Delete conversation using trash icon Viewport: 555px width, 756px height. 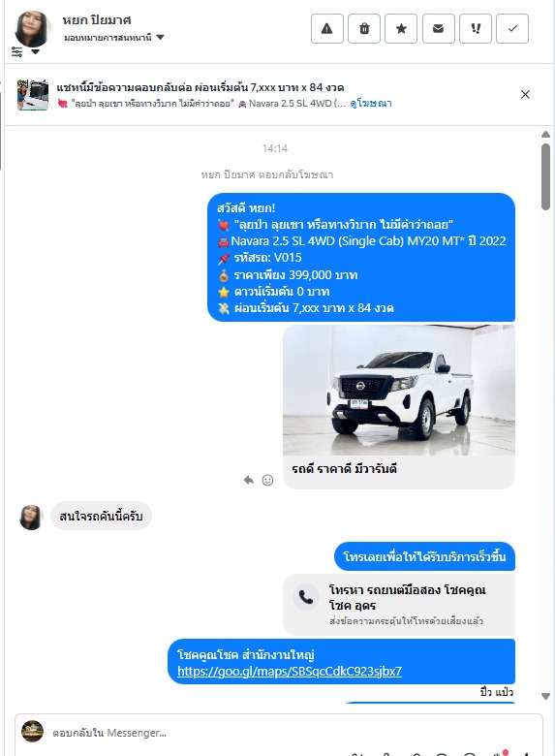tap(364, 29)
